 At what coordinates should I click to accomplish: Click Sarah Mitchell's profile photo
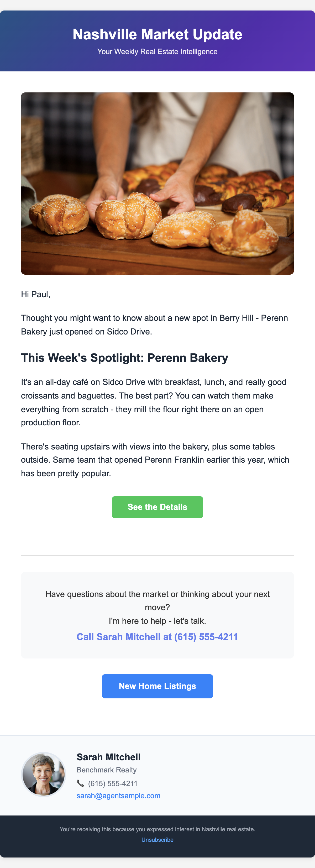pos(44,774)
